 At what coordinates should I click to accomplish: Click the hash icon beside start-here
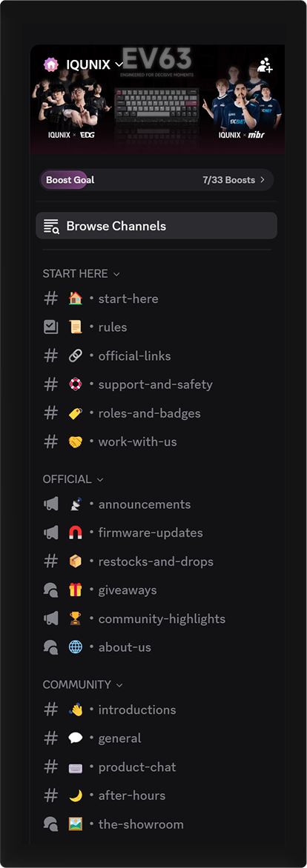51,298
